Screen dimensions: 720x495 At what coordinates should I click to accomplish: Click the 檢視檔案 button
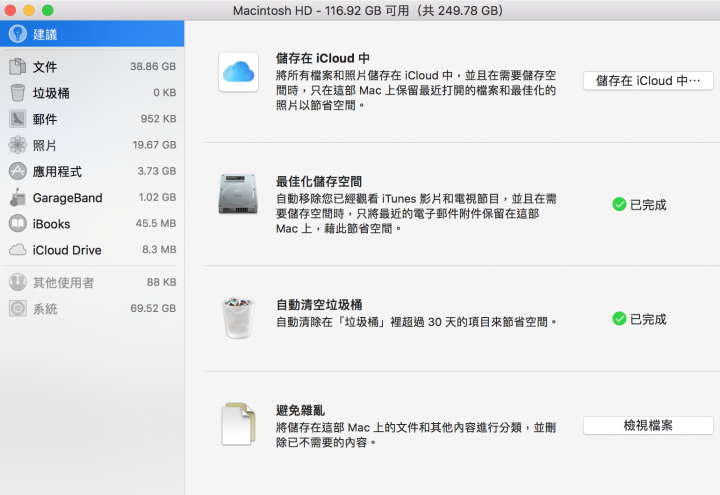coord(648,426)
